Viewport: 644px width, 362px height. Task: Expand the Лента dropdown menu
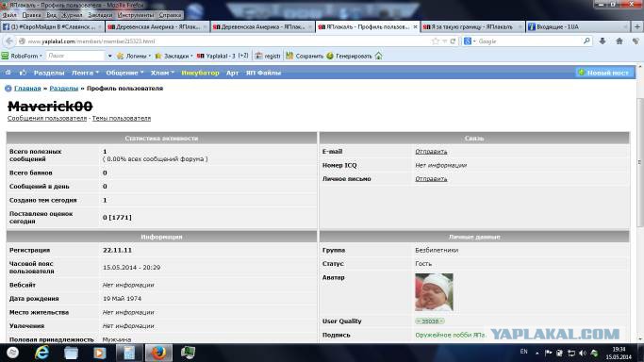point(86,73)
